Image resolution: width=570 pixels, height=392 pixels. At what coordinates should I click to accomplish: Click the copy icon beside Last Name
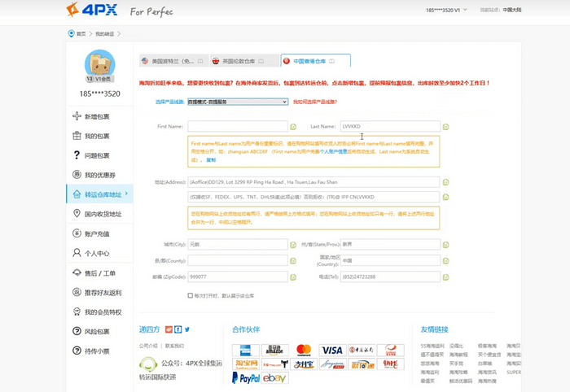[x=446, y=127]
